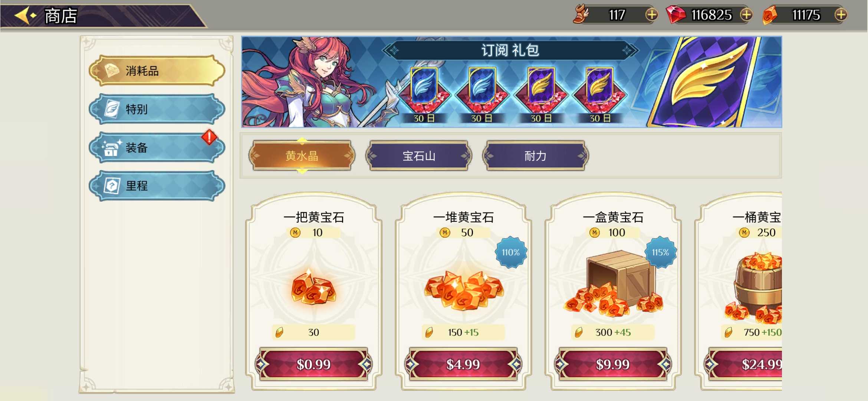The image size is (868, 401).
Task: Add yellow crystals with plus next to 11175
Action: tap(841, 15)
